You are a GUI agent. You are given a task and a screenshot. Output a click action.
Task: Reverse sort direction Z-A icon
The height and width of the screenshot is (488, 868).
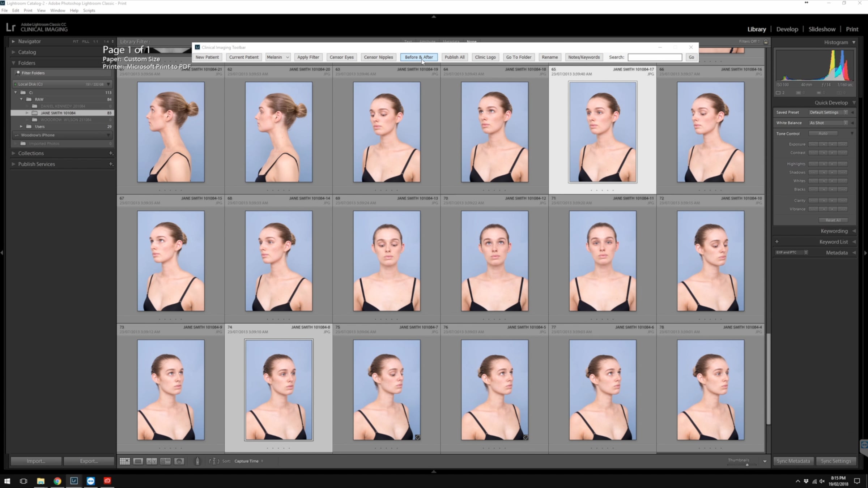click(x=214, y=461)
